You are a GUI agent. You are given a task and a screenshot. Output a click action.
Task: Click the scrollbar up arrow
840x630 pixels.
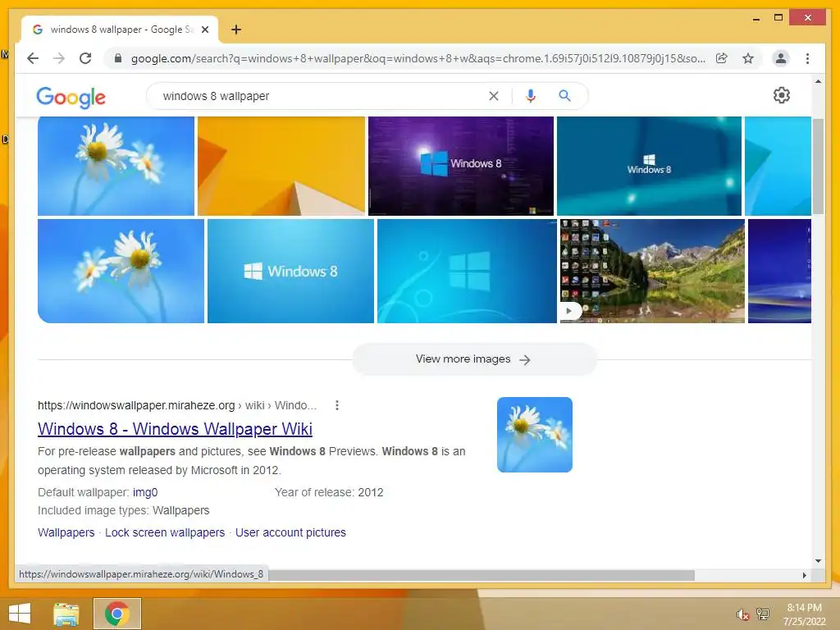pos(818,81)
